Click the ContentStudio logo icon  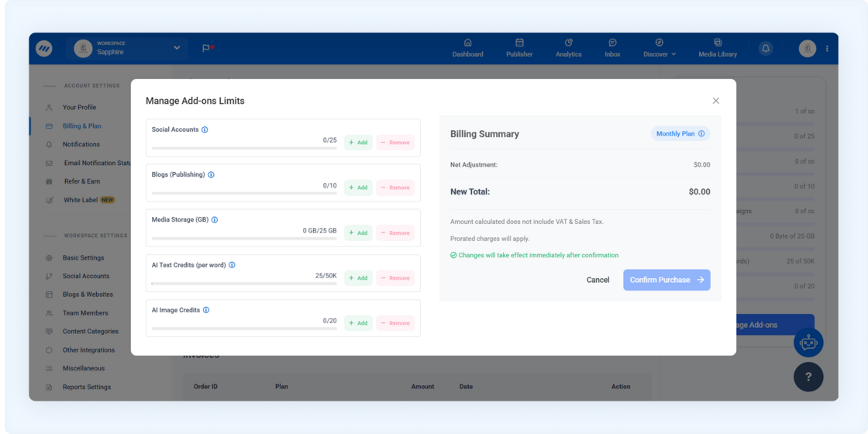(x=43, y=49)
